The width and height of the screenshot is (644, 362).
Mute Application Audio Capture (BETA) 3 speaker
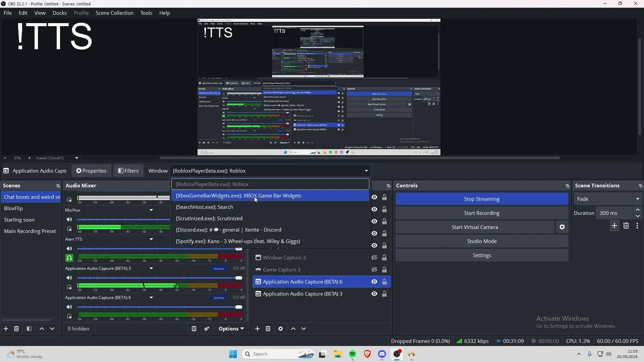point(69,278)
